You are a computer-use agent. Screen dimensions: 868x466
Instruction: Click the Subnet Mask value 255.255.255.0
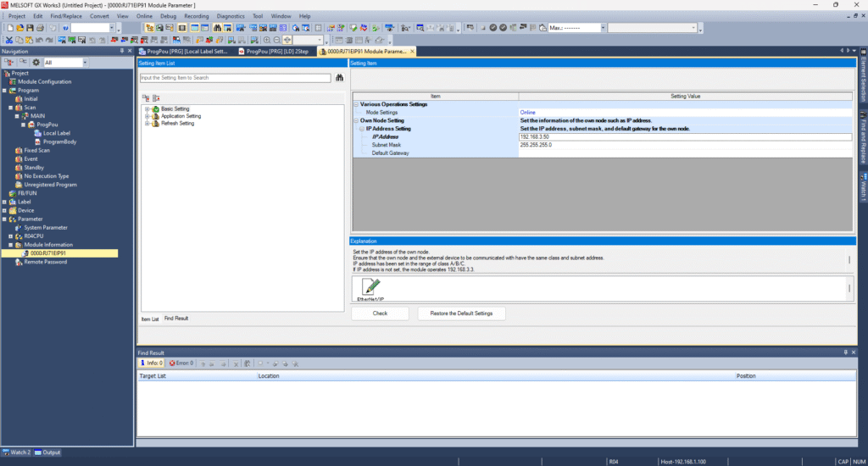coord(685,145)
